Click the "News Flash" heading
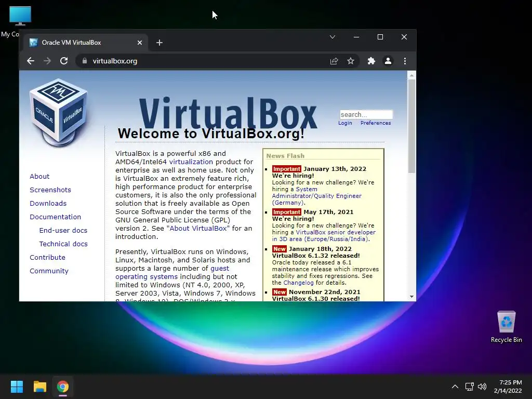Image resolution: width=532 pixels, height=399 pixels. coord(285,156)
